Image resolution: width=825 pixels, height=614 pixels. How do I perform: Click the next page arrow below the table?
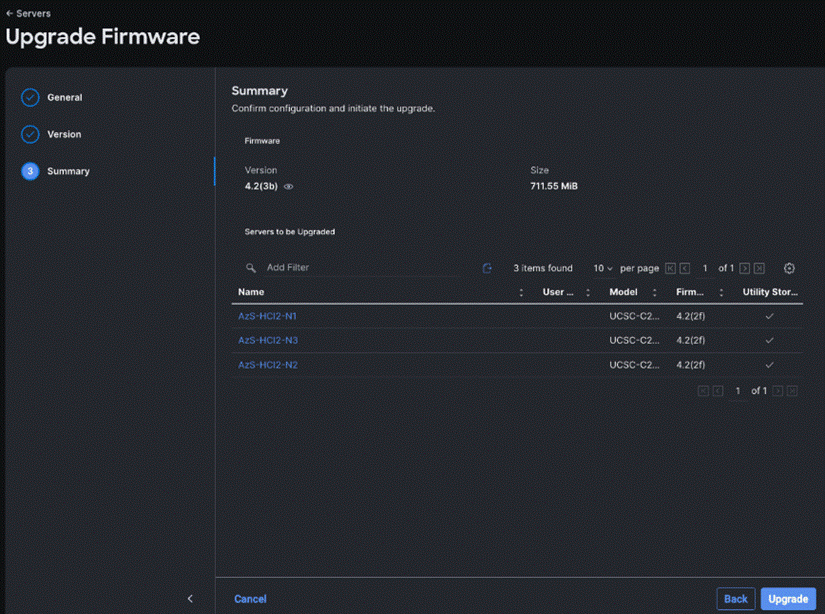coord(777,390)
